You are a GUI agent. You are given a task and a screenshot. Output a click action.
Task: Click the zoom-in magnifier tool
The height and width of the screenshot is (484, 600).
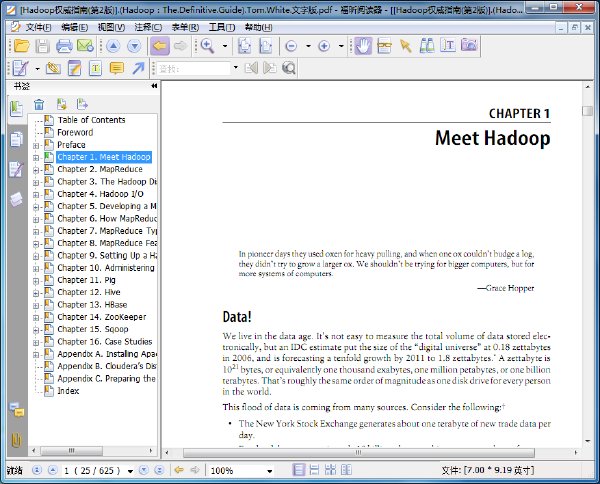point(207,46)
